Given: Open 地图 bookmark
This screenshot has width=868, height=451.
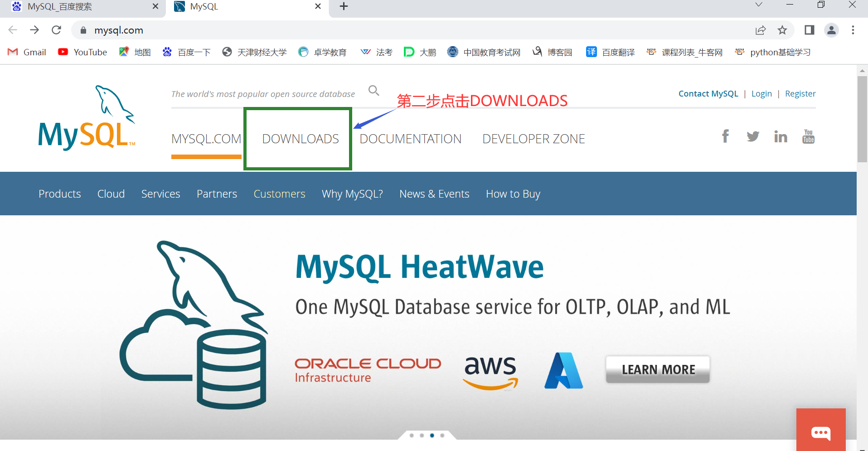Looking at the screenshot, I should (x=135, y=52).
